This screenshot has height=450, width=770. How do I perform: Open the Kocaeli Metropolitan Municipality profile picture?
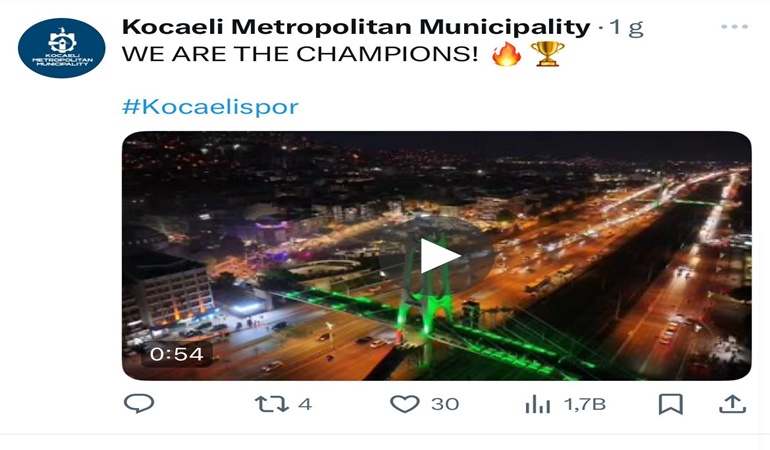pos(61,48)
